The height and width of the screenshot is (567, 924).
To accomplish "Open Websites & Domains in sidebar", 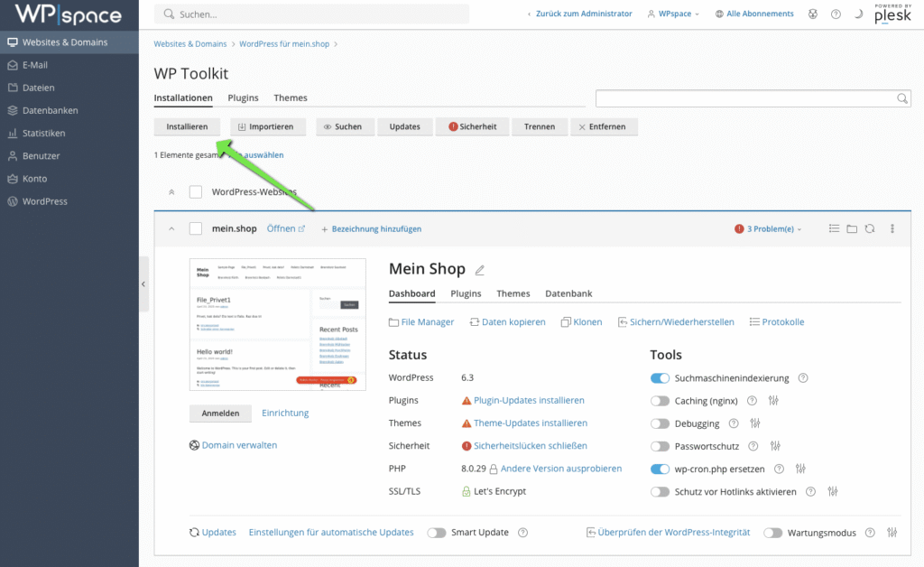I will pyautogui.click(x=69, y=42).
